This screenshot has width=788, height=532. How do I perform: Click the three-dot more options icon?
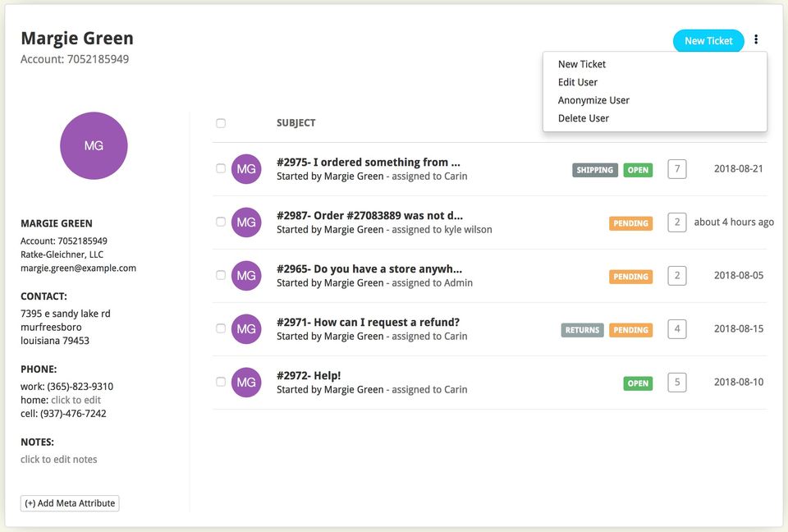756,40
